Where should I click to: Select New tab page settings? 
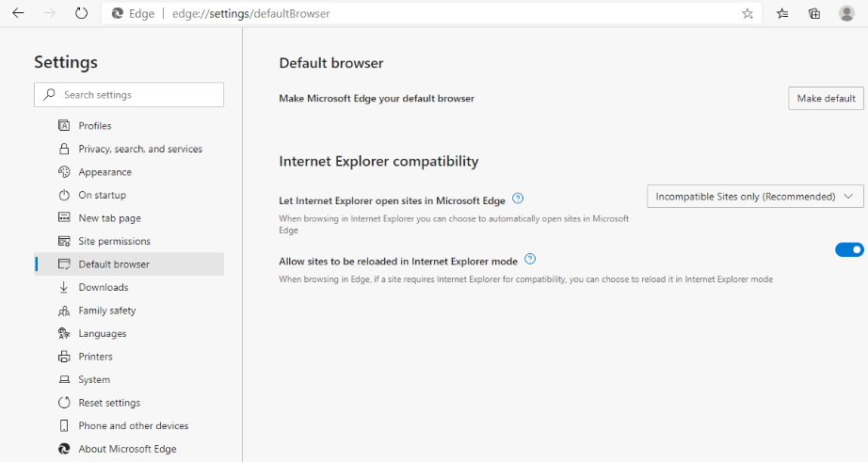(128, 218)
